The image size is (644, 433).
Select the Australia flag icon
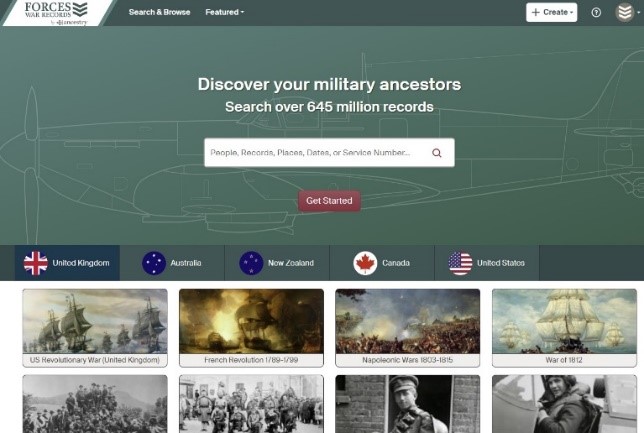[x=154, y=263]
